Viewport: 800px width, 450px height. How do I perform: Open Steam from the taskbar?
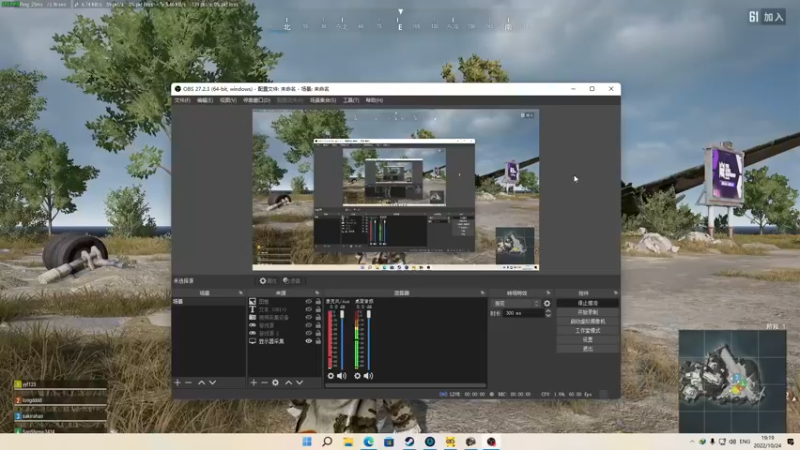coord(409,441)
